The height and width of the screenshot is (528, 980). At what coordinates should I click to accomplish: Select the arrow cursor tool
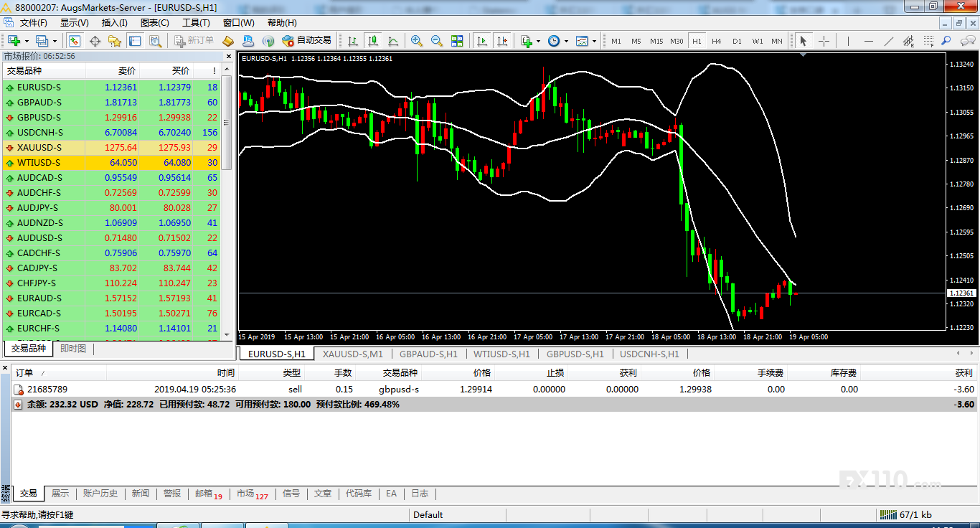tap(804, 41)
